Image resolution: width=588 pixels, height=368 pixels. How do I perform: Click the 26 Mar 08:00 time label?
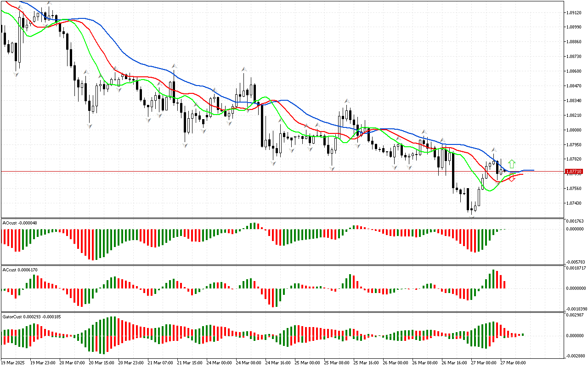click(x=425, y=362)
